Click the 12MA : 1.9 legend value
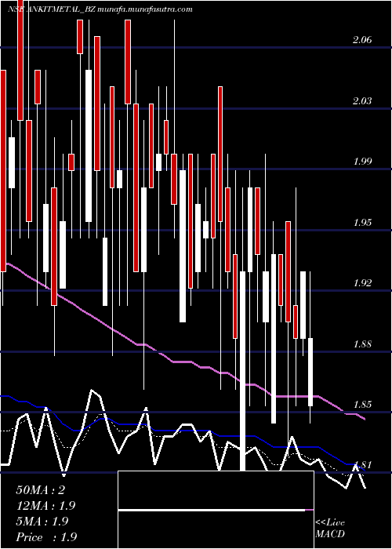392x549 pixels. click(x=45, y=506)
